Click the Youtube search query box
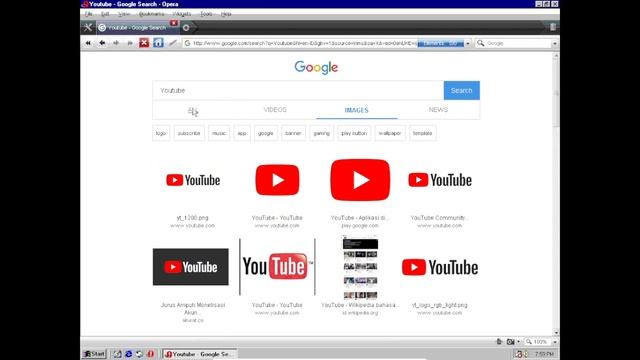The height and width of the screenshot is (360, 640). (x=298, y=90)
